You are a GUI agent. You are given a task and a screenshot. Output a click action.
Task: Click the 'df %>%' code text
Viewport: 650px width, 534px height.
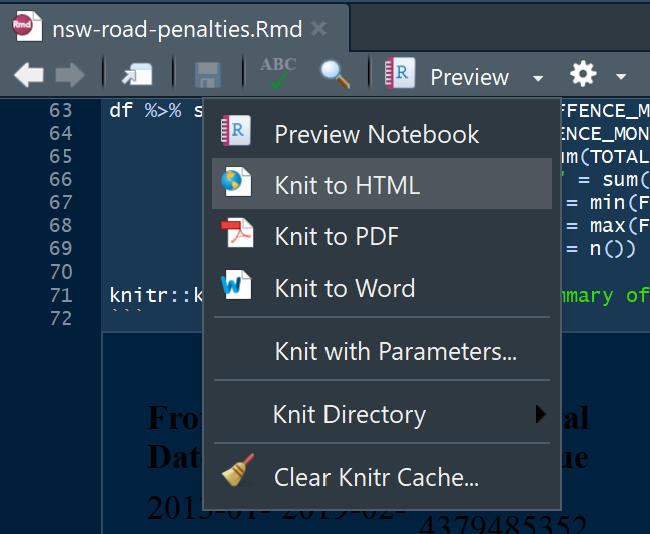point(145,111)
